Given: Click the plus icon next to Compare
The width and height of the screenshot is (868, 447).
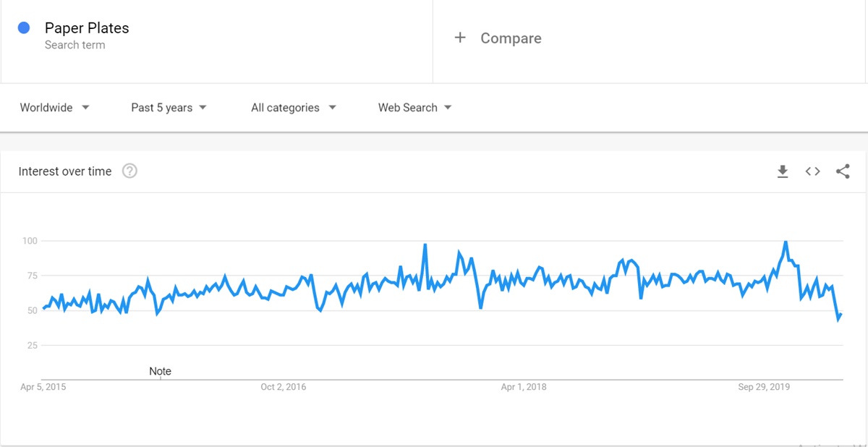Looking at the screenshot, I should pyautogui.click(x=460, y=38).
